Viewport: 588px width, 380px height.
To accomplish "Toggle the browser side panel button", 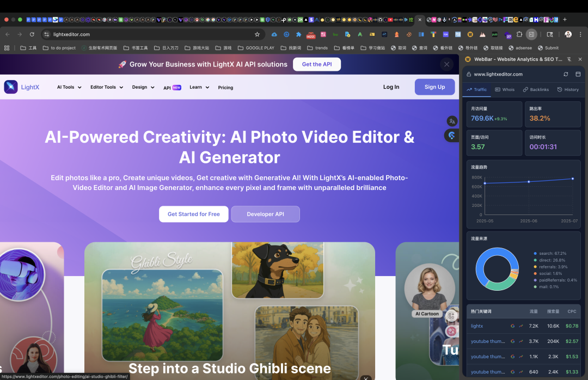I will click(x=531, y=34).
